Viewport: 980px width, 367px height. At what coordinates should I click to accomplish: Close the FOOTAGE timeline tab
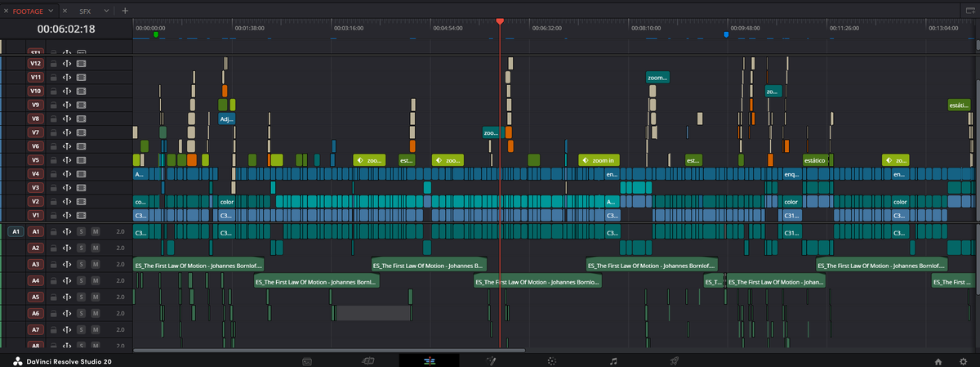coord(7,11)
